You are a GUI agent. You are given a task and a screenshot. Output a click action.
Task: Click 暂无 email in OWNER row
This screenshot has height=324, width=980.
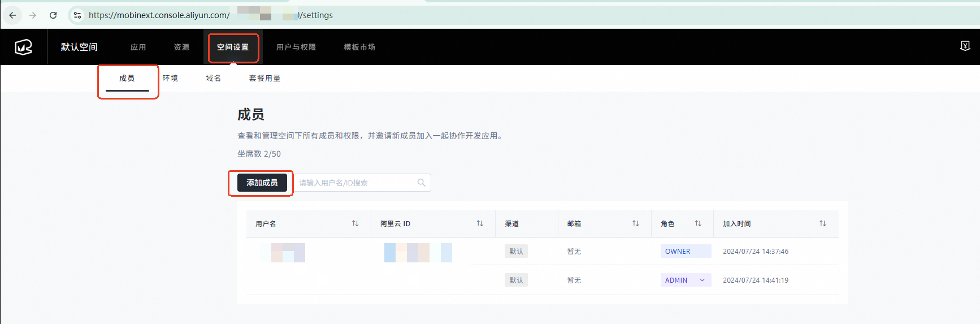tap(574, 252)
